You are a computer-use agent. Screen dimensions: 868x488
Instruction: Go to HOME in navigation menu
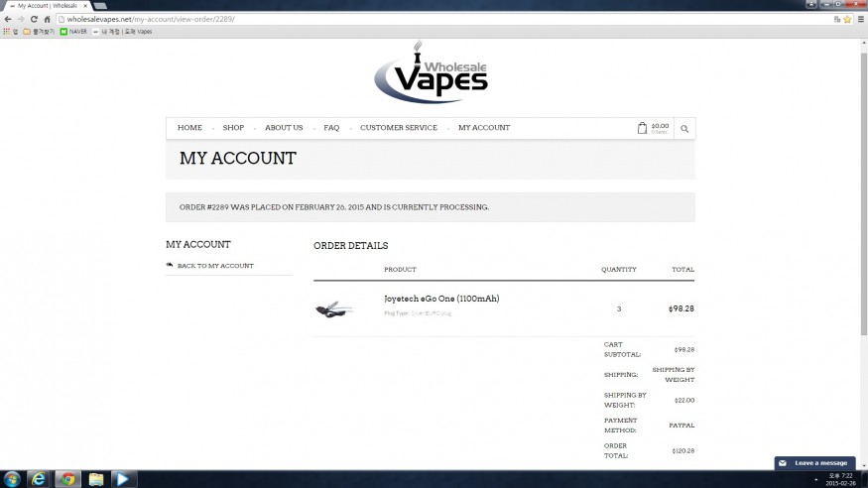tap(189, 128)
